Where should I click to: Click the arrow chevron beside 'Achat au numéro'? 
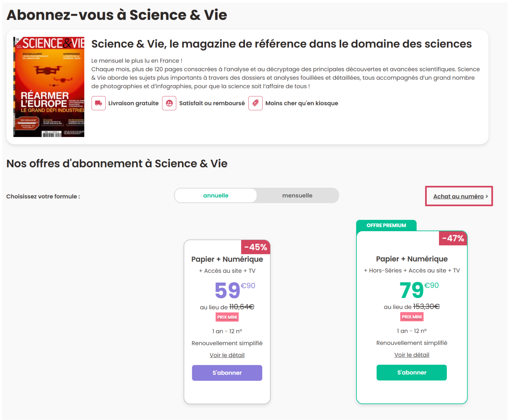(487, 196)
